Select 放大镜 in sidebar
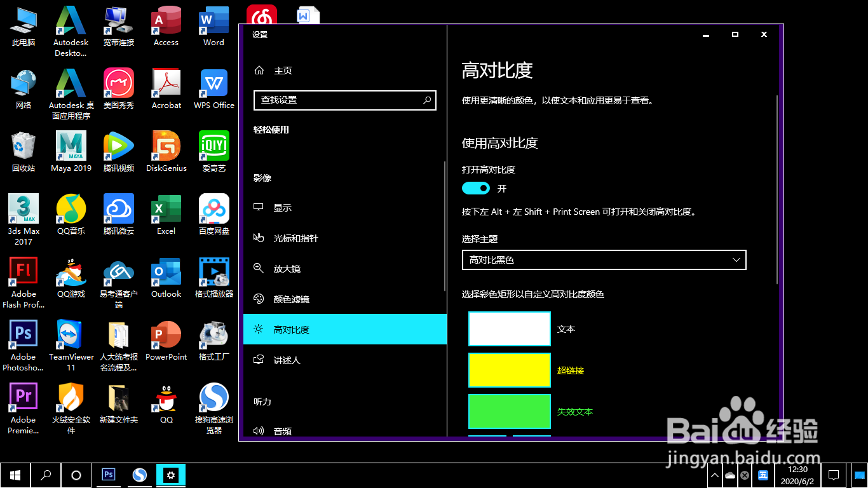This screenshot has height=488, width=868. click(345, 269)
